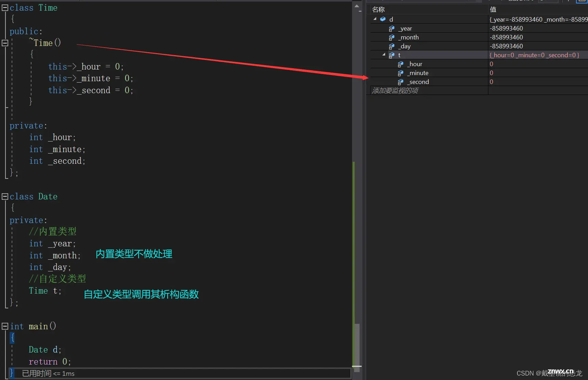This screenshot has height=380, width=588.
Task: Click the _day value -858993460
Action: [x=506, y=46]
